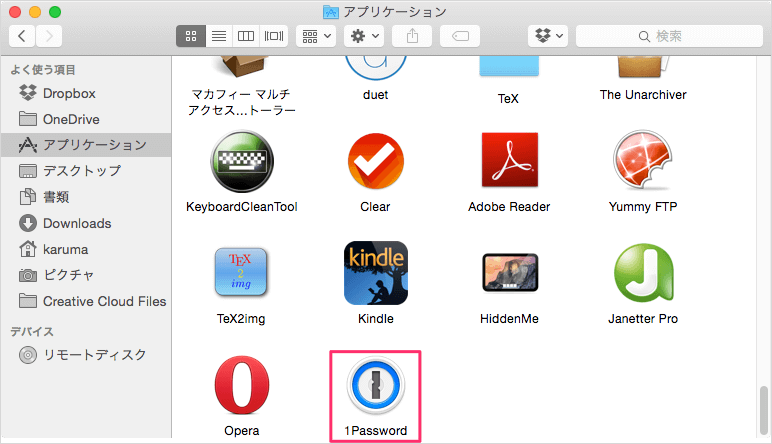
Task: Select the Kindle app icon
Action: pos(376,273)
